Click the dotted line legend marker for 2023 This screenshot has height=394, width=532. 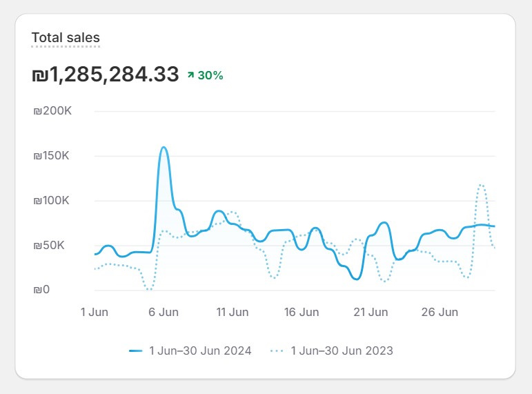pos(277,351)
